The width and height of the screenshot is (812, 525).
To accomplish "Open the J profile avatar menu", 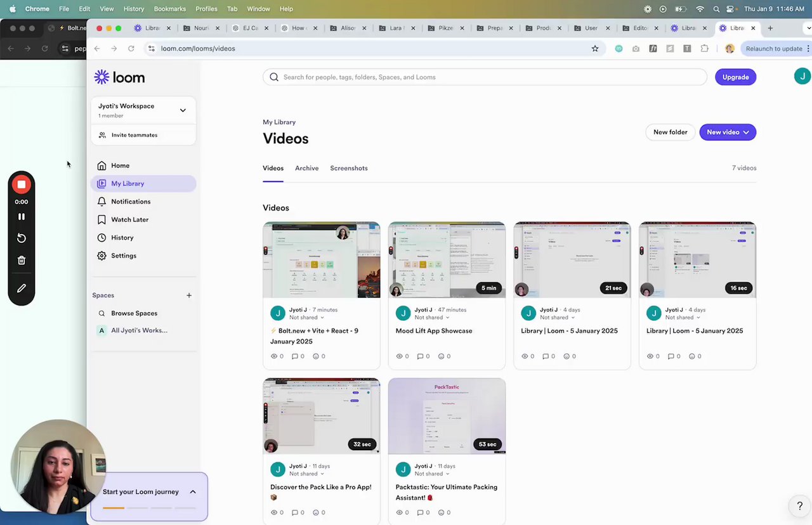I will coord(802,76).
